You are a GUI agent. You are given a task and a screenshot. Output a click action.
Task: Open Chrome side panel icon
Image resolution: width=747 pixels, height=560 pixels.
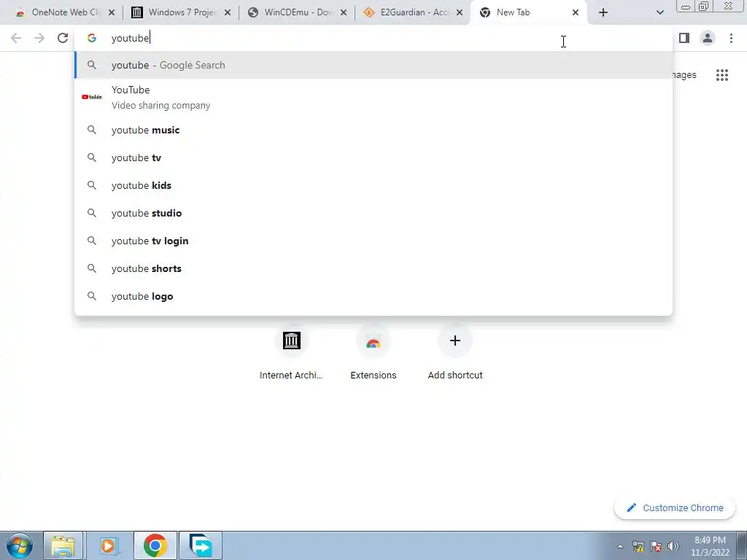684,38
